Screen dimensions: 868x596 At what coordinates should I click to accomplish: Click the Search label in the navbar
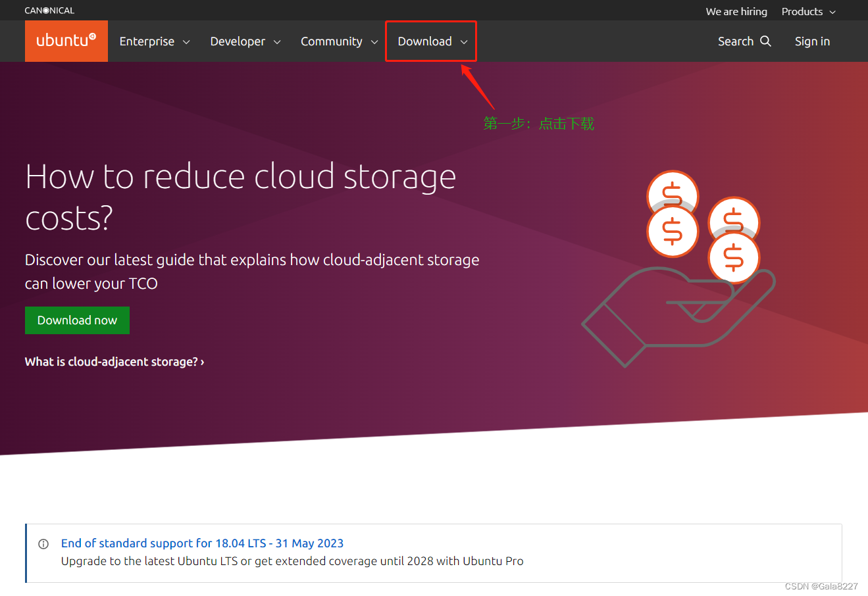coord(736,41)
